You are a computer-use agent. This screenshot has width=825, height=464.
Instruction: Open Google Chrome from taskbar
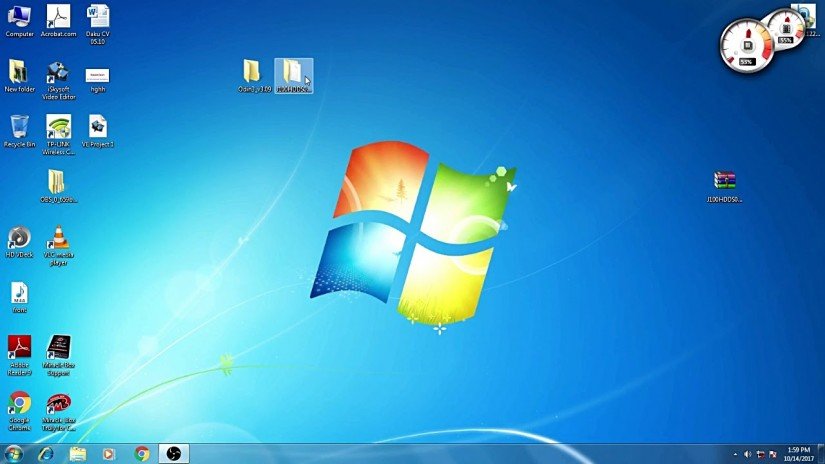pyautogui.click(x=141, y=453)
